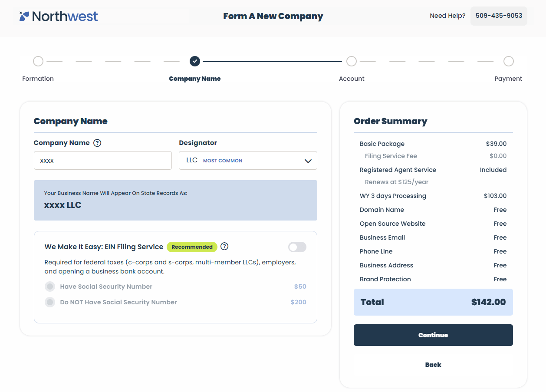The width and height of the screenshot is (546, 392).
Task: Click the $200 EIN price
Action: [299, 302]
